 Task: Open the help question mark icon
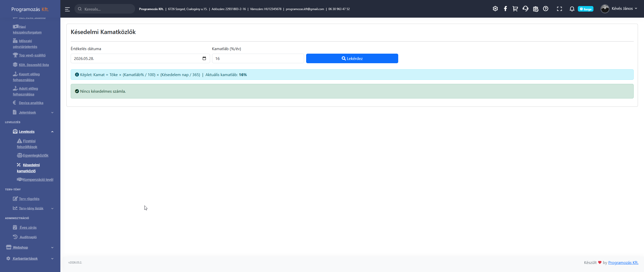point(545,9)
